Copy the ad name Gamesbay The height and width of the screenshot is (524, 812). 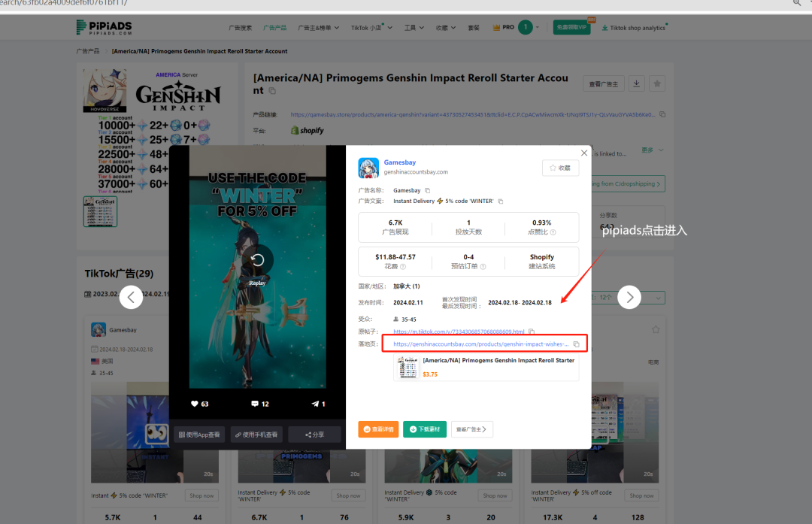[x=428, y=190]
